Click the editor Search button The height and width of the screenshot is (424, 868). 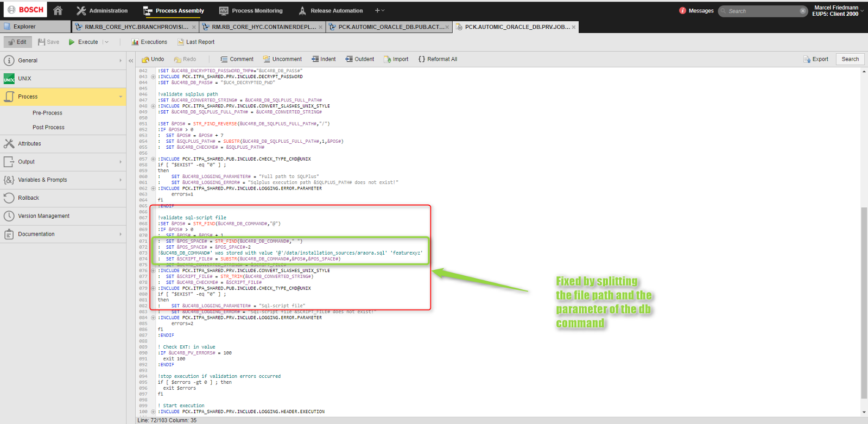click(x=850, y=59)
